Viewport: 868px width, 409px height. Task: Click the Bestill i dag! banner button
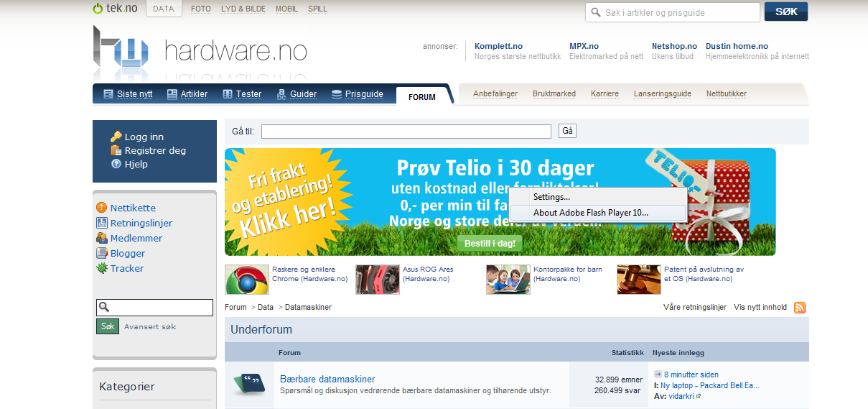coord(490,243)
